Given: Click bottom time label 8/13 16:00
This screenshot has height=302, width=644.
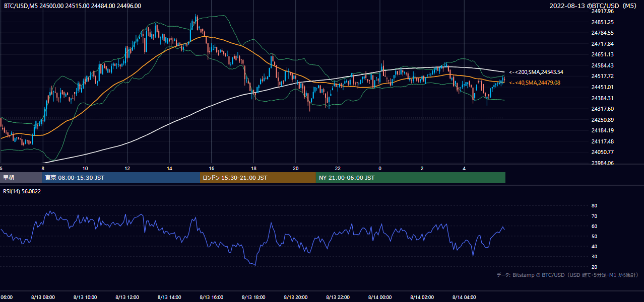Looking at the screenshot, I should click(212, 297).
